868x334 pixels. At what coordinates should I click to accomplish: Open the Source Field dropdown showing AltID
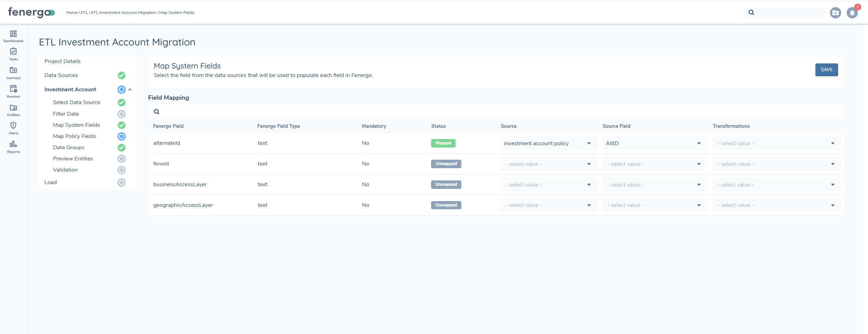pyautogui.click(x=653, y=143)
